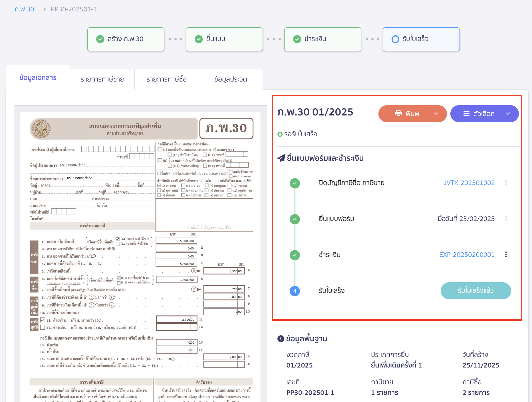Open the รายการภาษีซื้อ tab

pos(166,79)
